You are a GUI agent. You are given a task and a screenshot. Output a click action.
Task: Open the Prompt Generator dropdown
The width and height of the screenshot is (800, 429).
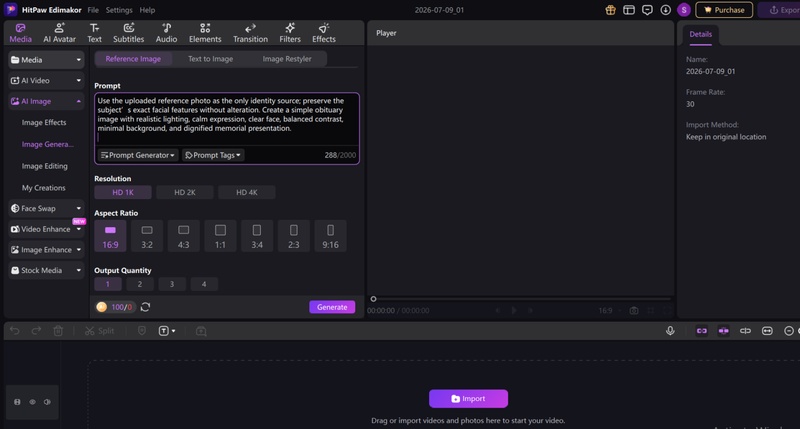pyautogui.click(x=138, y=155)
